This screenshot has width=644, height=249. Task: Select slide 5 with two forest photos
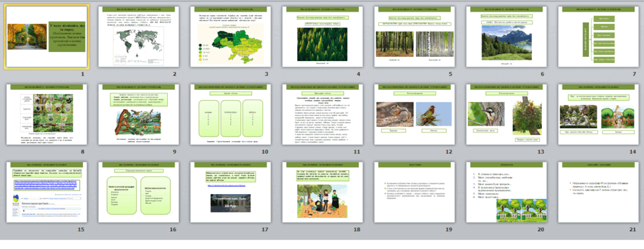414,36
